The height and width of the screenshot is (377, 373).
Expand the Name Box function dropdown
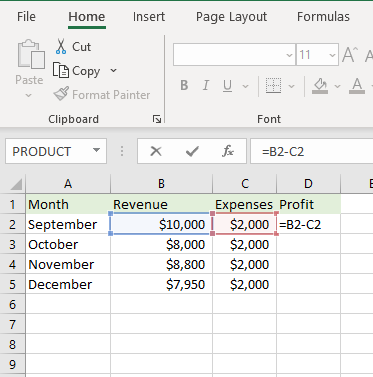(96, 151)
